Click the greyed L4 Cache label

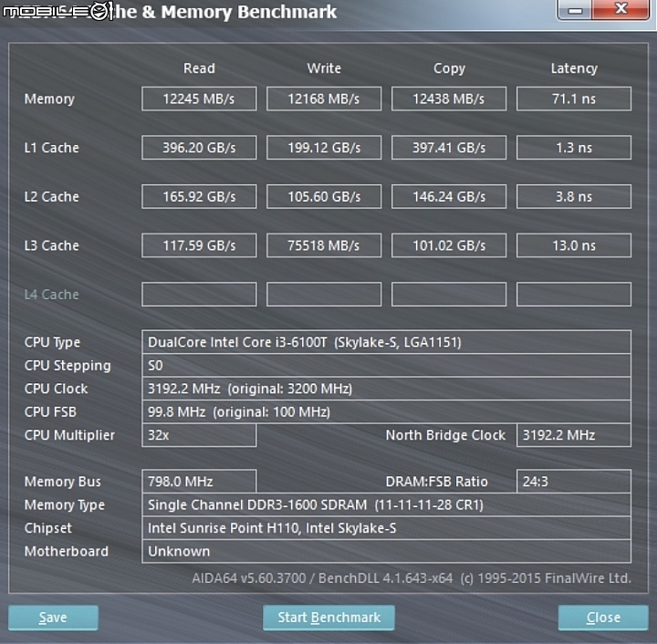(x=51, y=295)
